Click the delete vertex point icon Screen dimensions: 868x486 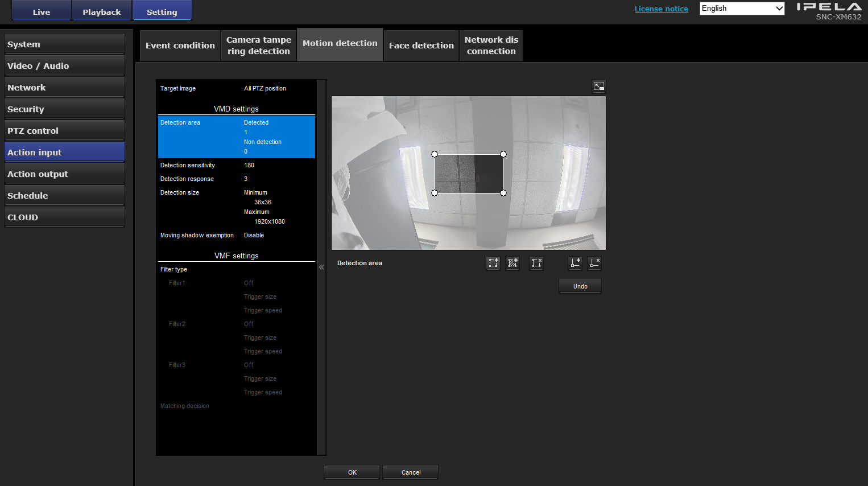click(594, 263)
